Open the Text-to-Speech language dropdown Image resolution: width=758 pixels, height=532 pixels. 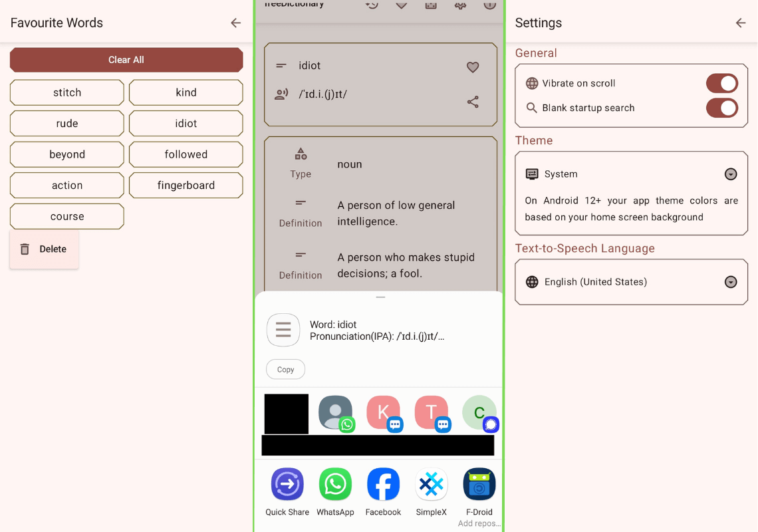pos(731,281)
